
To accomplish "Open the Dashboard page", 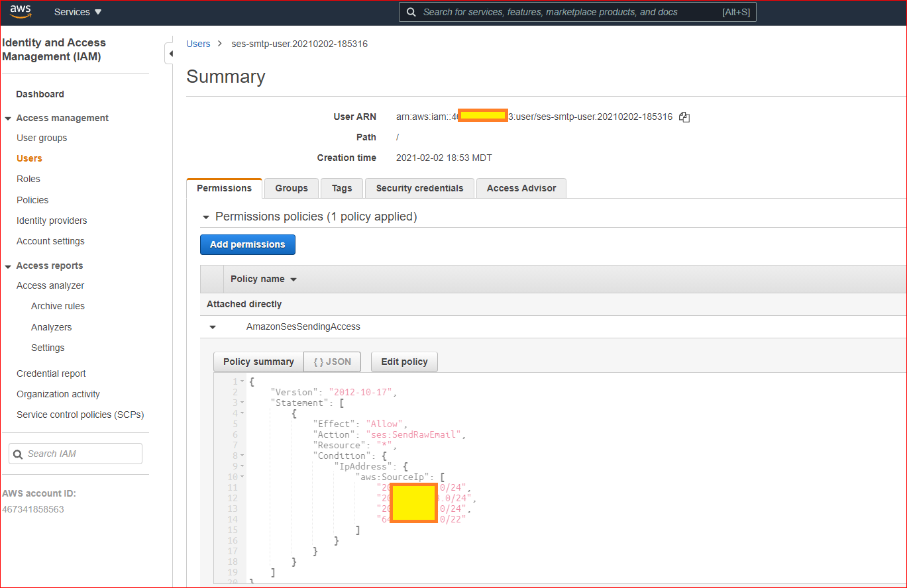I will 40,94.
